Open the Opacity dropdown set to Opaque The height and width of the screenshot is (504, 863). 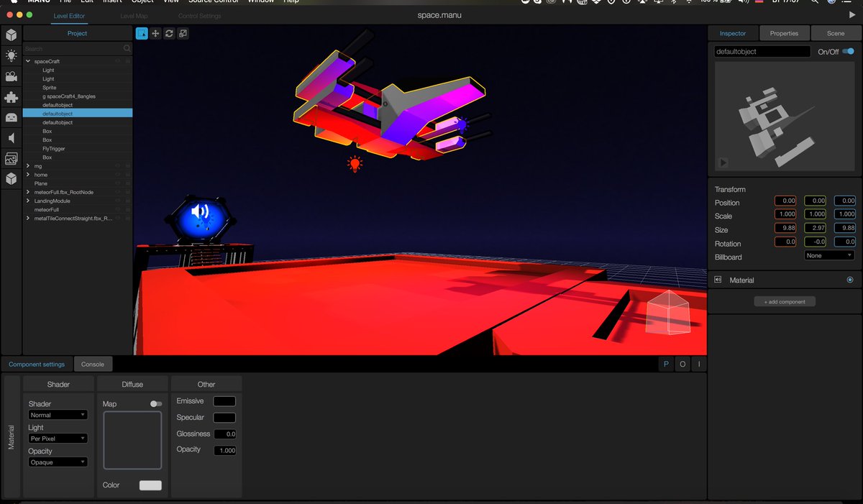58,462
